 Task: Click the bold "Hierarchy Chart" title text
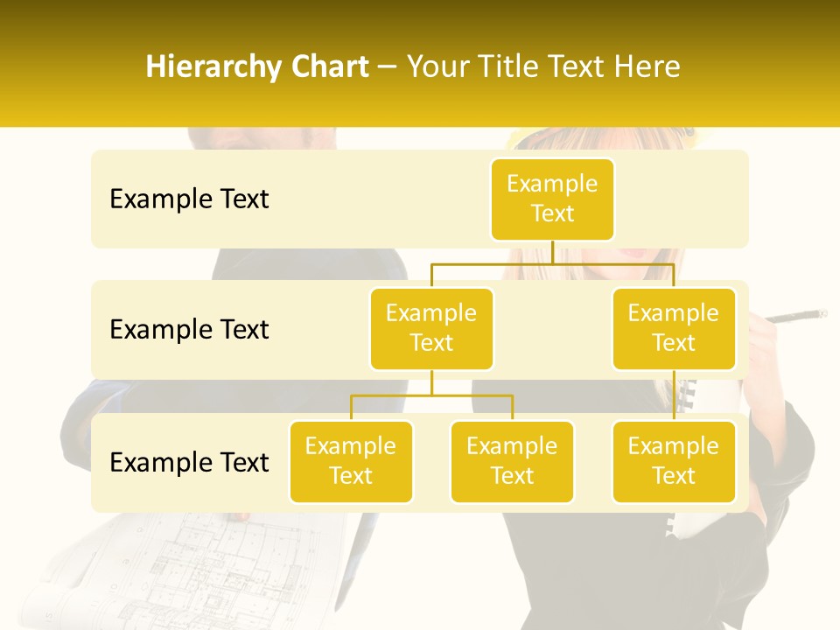[x=256, y=66]
